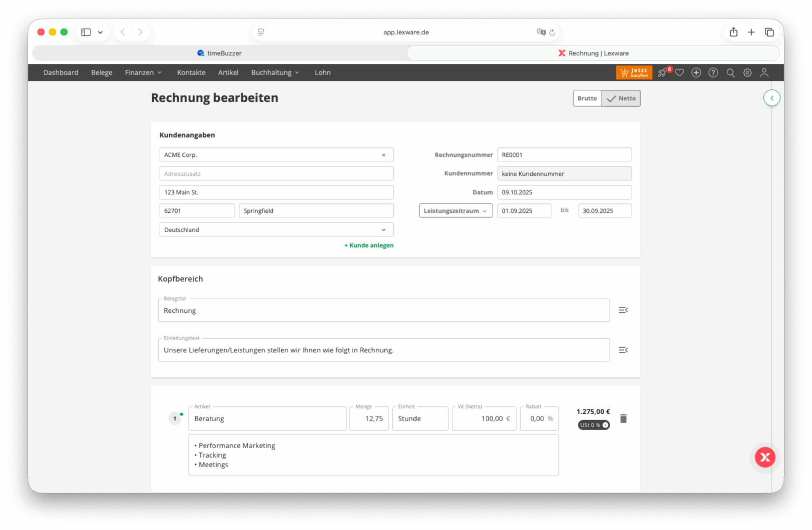Open the Belege menu item
This screenshot has height=530, width=812.
pyautogui.click(x=101, y=73)
